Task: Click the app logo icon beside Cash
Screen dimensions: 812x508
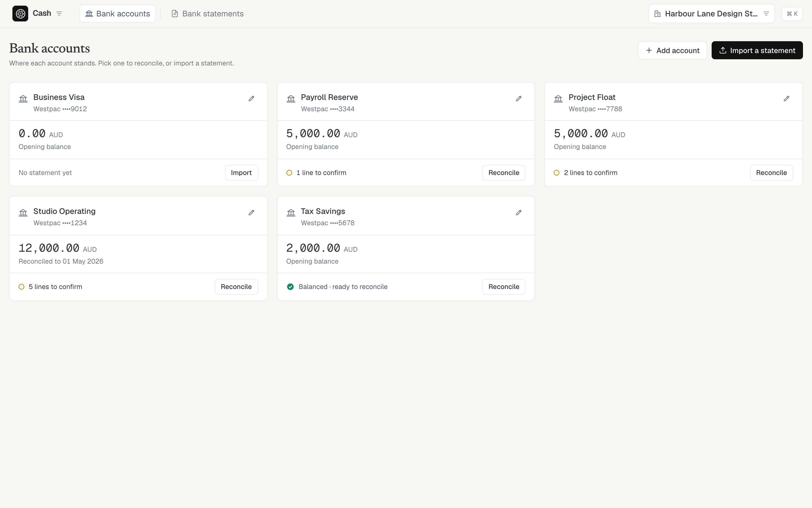Action: (20, 14)
